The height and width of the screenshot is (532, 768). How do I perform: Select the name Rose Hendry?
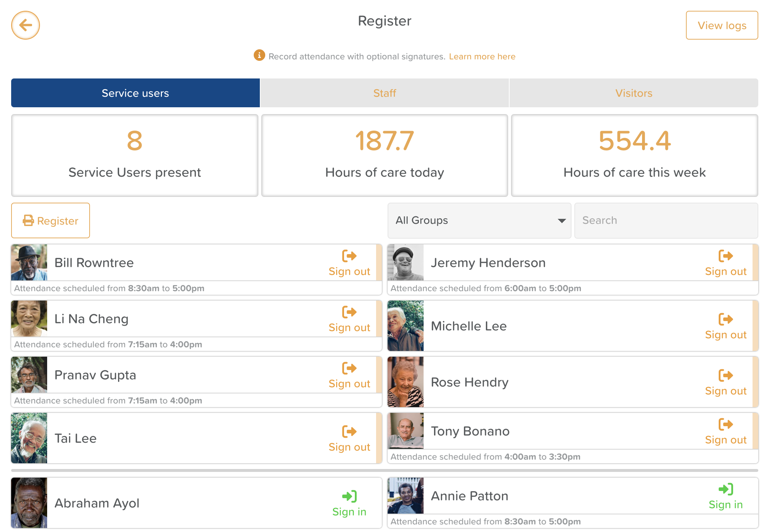470,382
